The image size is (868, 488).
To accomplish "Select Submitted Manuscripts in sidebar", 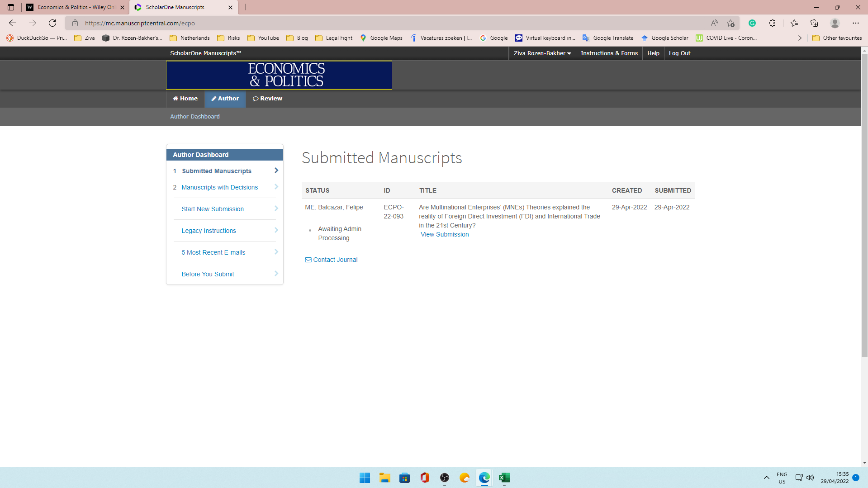I will [x=217, y=171].
